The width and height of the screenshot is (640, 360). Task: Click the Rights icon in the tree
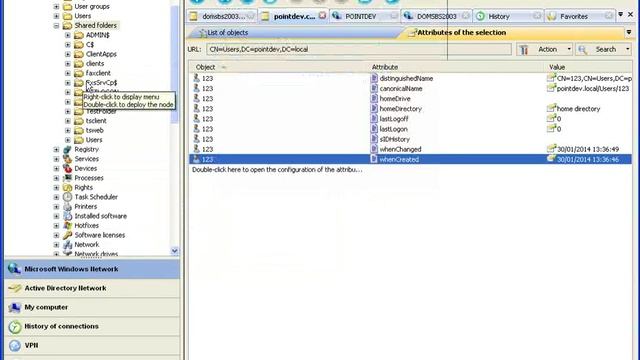tap(67, 187)
